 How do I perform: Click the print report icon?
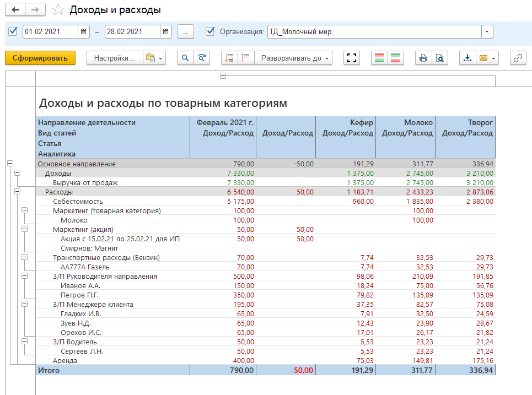(423, 58)
